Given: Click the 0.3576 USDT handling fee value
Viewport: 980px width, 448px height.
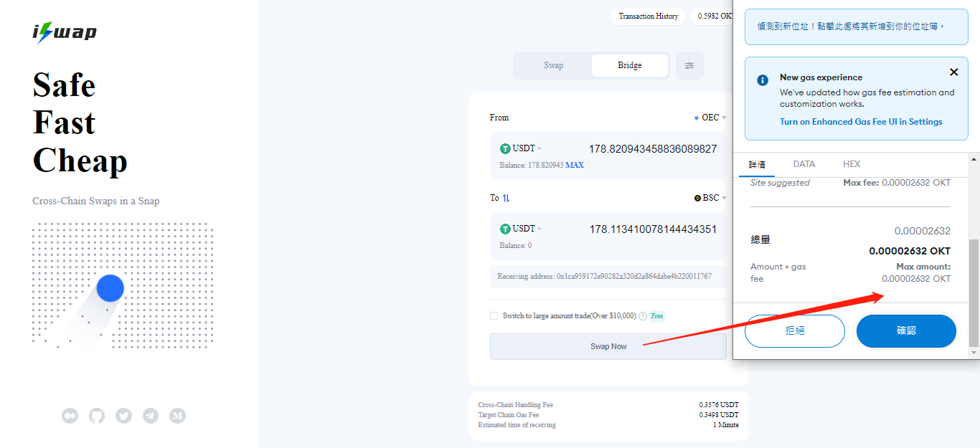Looking at the screenshot, I should 719,405.
